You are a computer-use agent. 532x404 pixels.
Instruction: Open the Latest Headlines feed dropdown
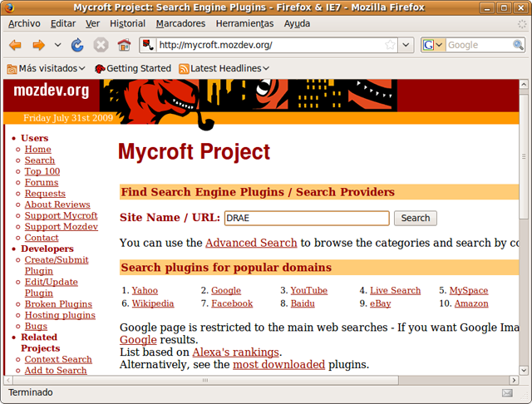[x=224, y=68]
